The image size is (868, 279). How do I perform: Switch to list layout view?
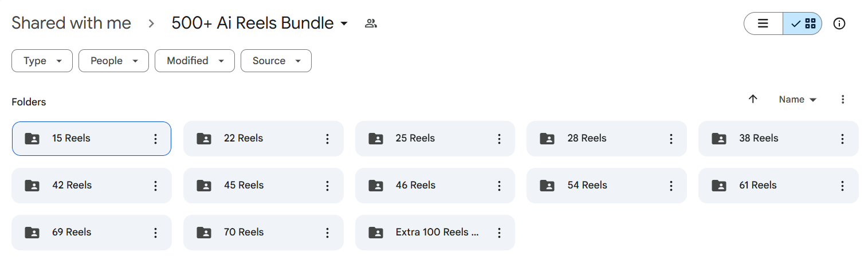(x=763, y=23)
